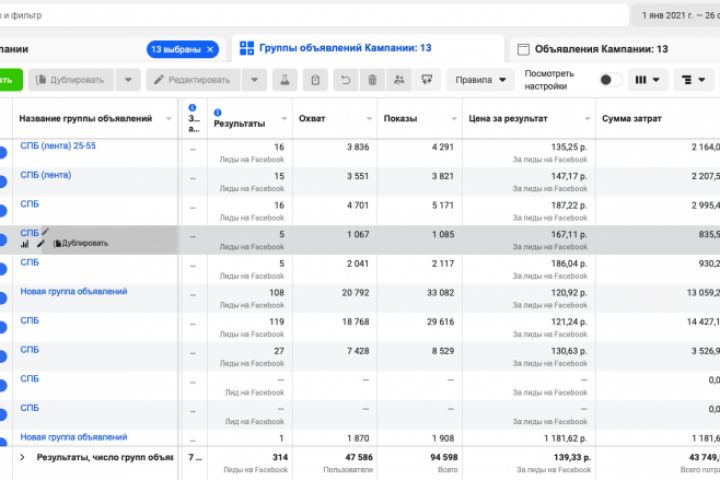This screenshot has height=480, width=720.
Task: Open dropdown arrow next to 'Редактировать'
Action: tap(256, 80)
